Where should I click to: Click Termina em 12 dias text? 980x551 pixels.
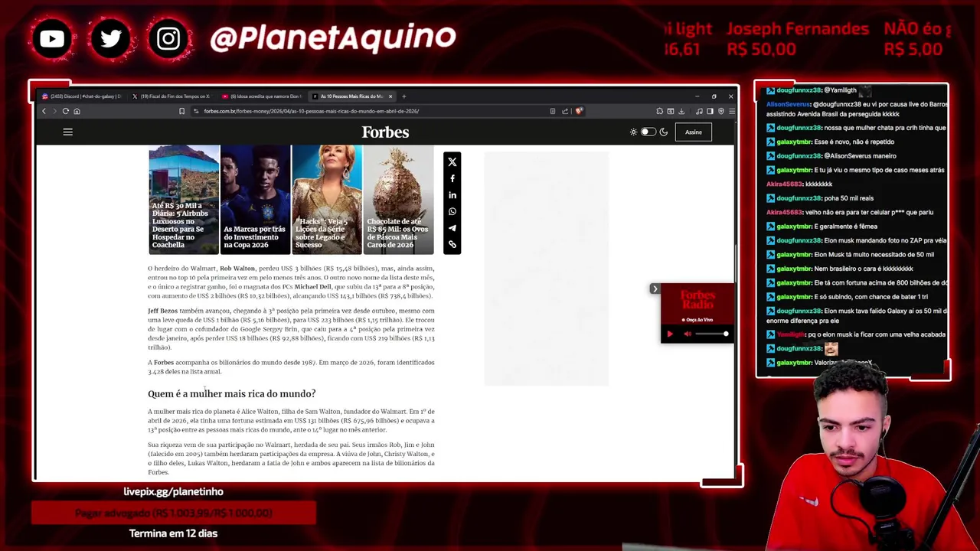click(173, 533)
